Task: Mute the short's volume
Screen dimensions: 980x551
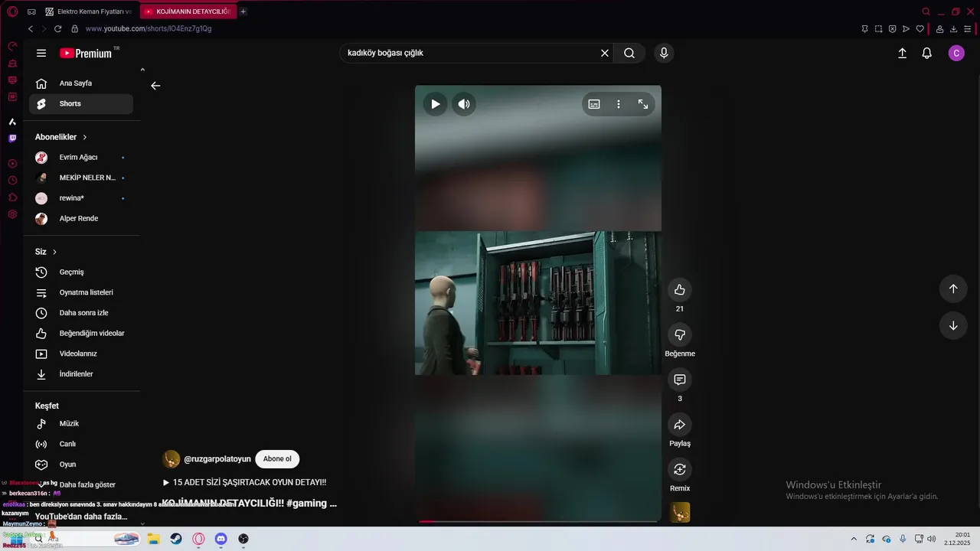Action: (464, 104)
